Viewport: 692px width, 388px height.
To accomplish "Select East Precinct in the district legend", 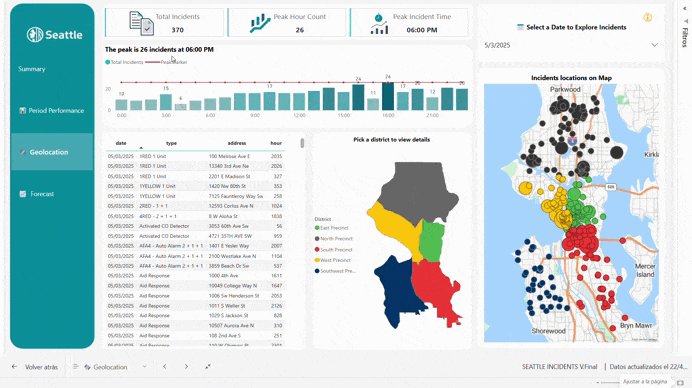I will (x=331, y=228).
